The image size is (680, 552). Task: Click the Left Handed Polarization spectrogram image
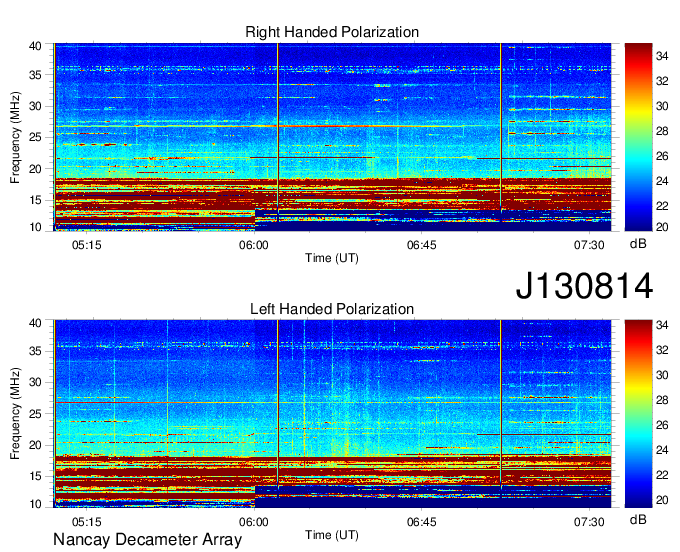pyautogui.click(x=332, y=414)
